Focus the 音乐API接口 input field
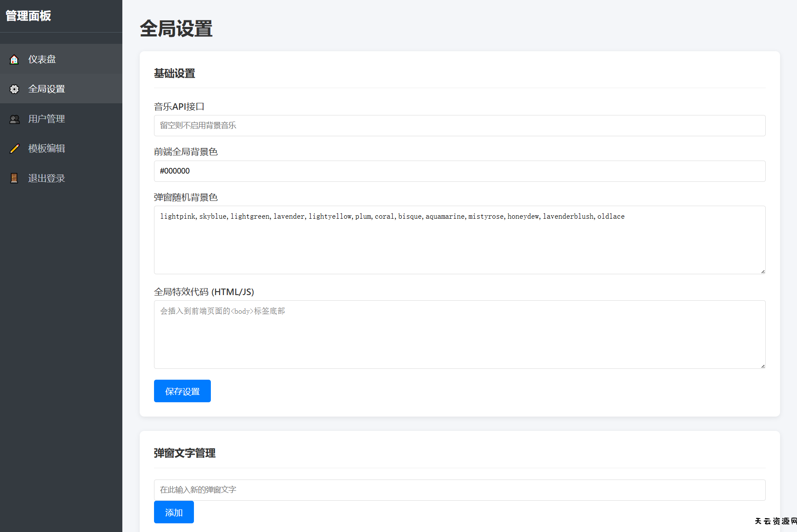The width and height of the screenshot is (797, 532). point(459,126)
